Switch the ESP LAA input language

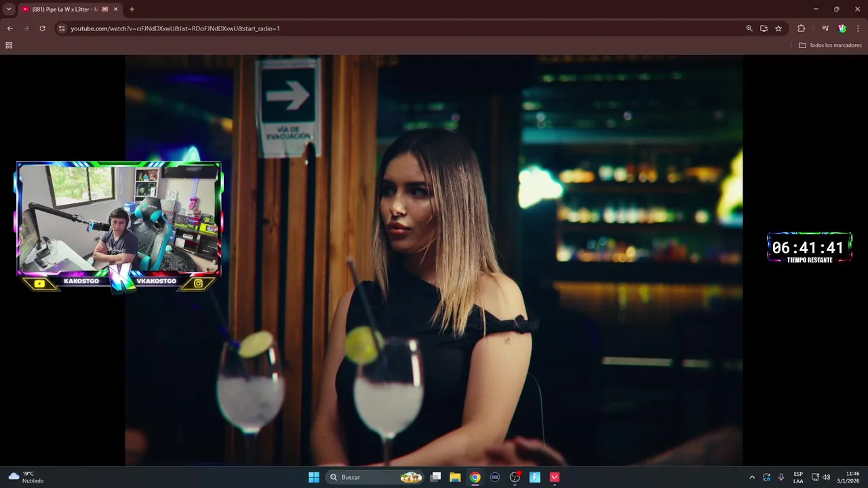[798, 477]
